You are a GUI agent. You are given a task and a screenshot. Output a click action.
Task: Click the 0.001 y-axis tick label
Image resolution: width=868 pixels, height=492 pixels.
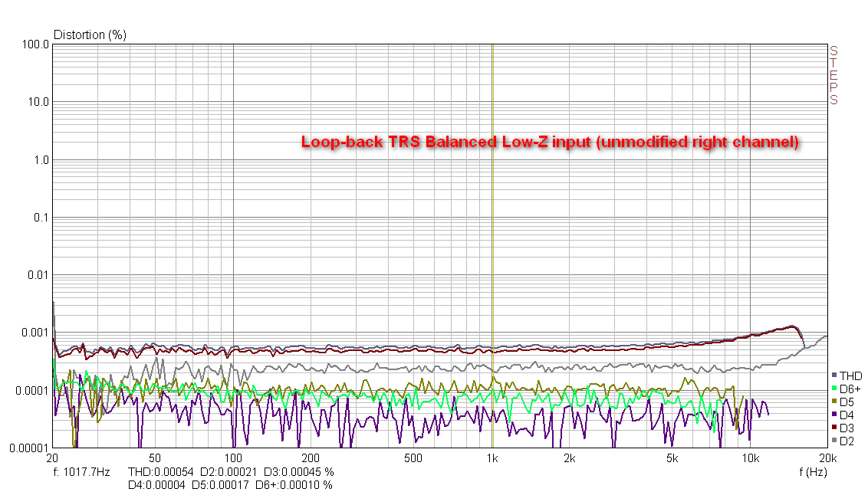tap(35, 332)
